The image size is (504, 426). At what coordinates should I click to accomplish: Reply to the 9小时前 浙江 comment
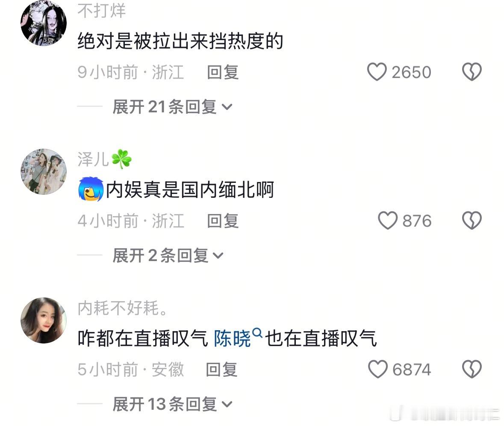pyautogui.click(x=223, y=72)
